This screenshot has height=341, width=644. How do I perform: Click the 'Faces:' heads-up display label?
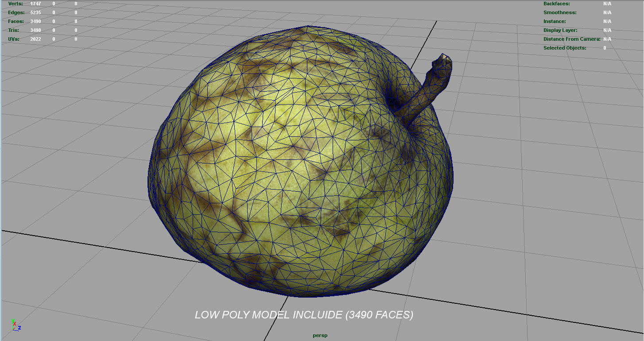click(16, 21)
